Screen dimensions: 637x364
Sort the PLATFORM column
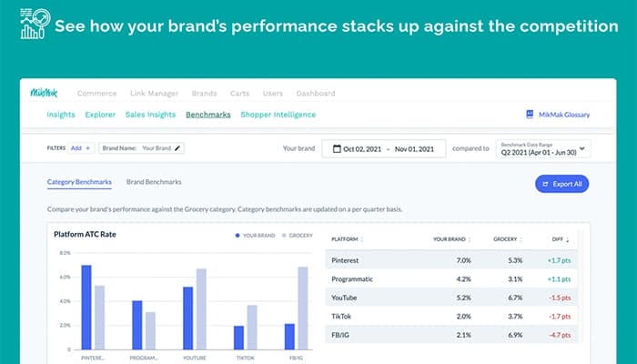361,240
